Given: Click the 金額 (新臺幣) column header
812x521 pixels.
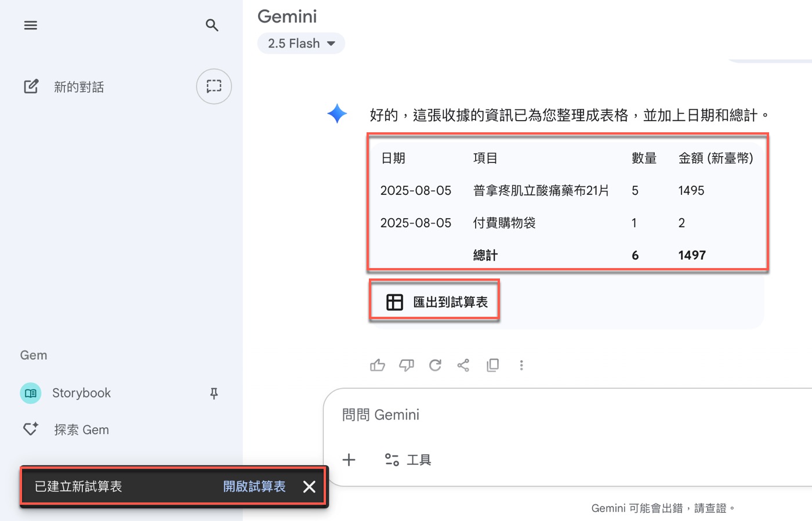Looking at the screenshot, I should click(x=716, y=158).
